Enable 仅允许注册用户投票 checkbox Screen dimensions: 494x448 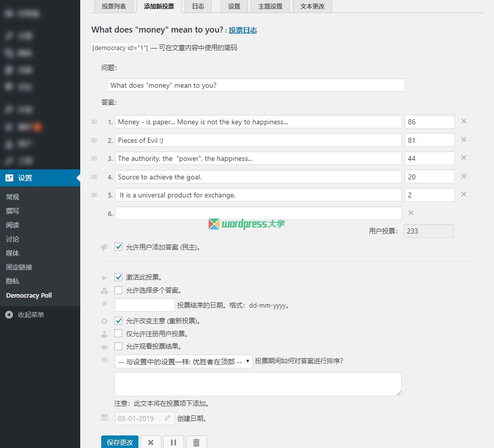click(118, 333)
